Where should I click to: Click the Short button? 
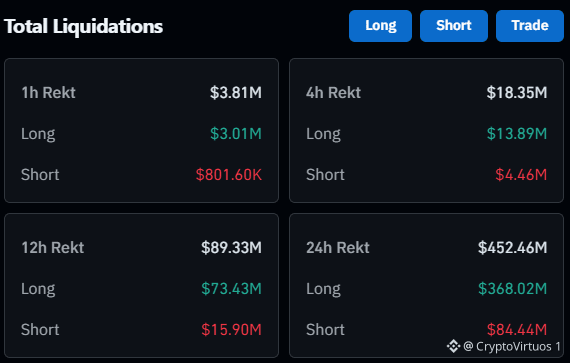(454, 26)
